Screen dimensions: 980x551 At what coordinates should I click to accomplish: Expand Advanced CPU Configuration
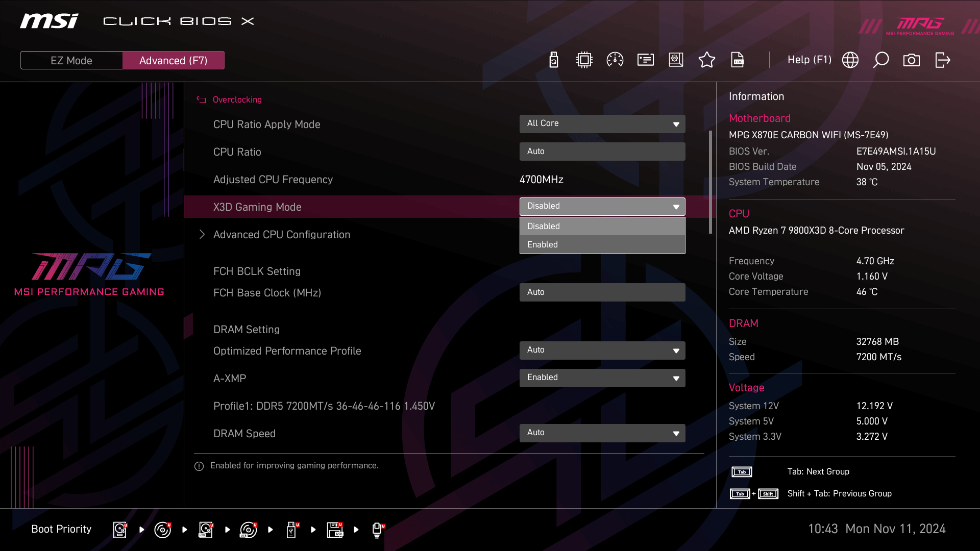click(x=282, y=234)
